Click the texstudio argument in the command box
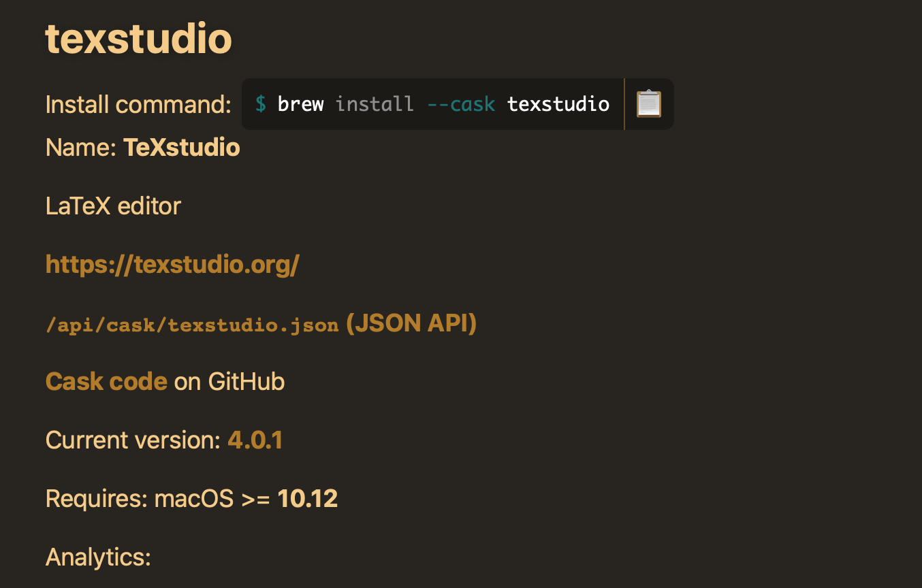The width and height of the screenshot is (922, 588). (558, 103)
